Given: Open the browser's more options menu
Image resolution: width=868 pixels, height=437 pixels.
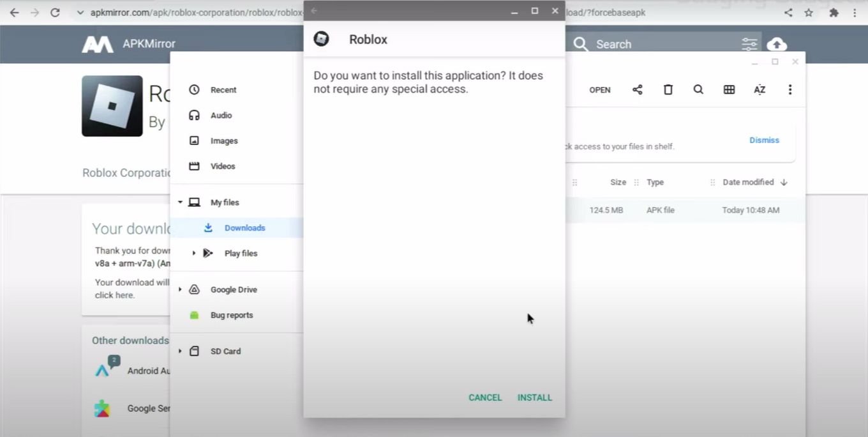Looking at the screenshot, I should 855,12.
